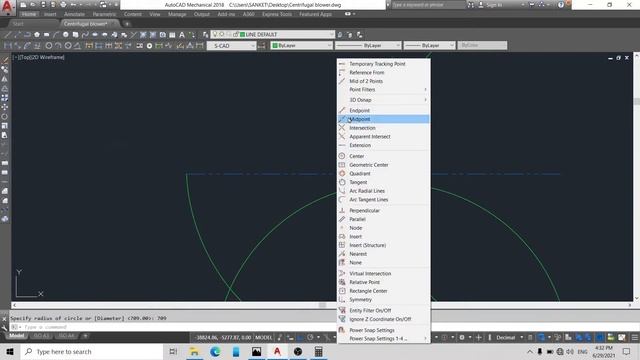Expand Point Filters submenu

point(383,89)
